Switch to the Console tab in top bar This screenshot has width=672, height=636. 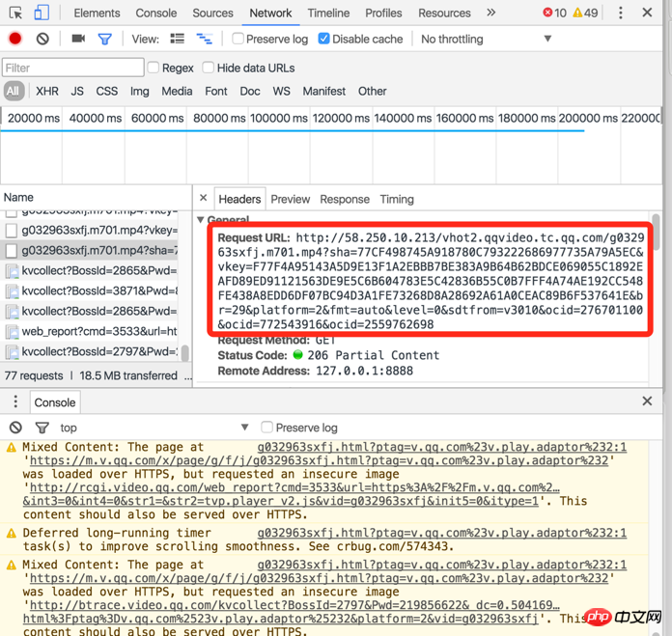(x=156, y=14)
